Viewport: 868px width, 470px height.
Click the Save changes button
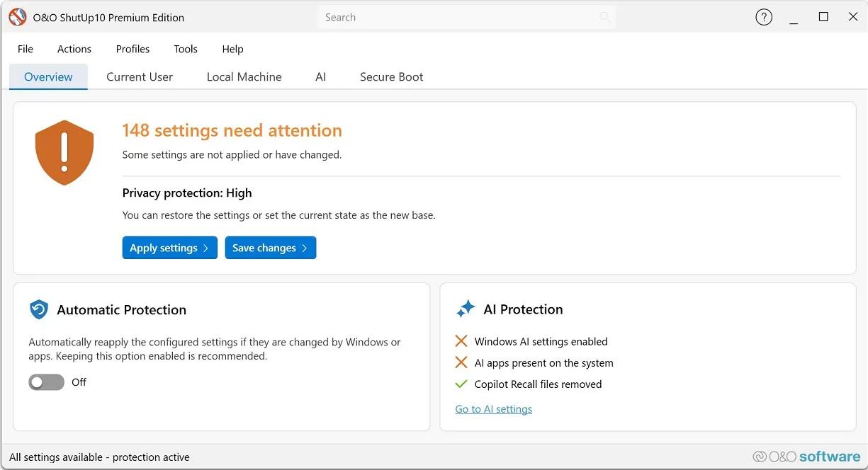tap(271, 248)
